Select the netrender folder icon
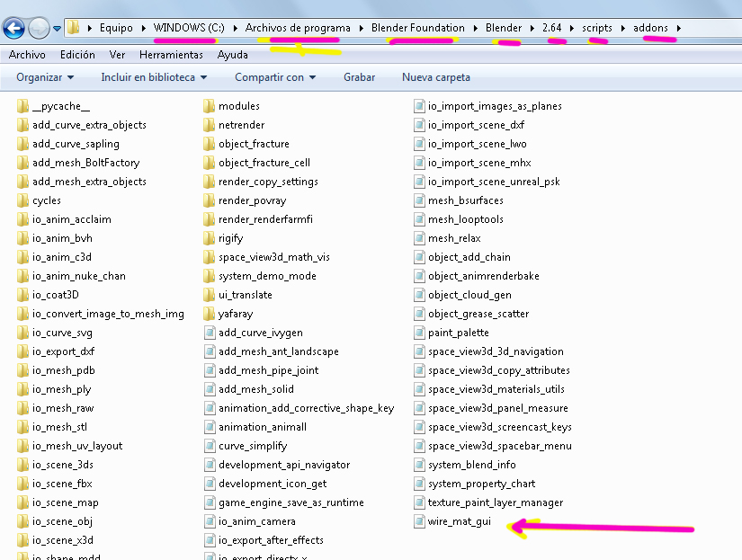The width and height of the screenshot is (742, 560). [x=209, y=125]
